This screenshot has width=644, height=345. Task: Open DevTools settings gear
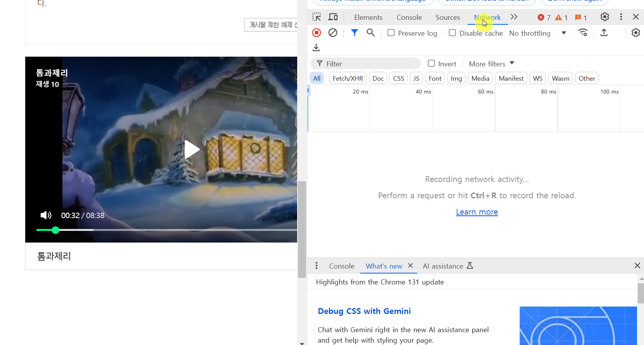[x=604, y=17]
